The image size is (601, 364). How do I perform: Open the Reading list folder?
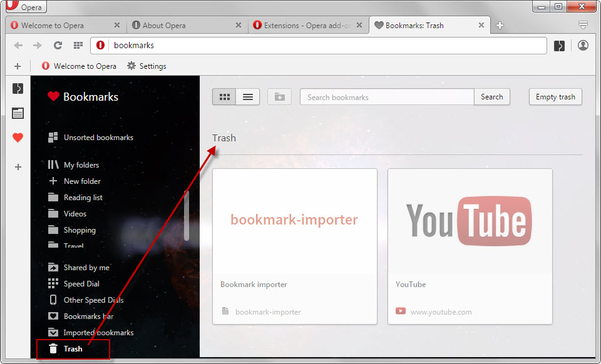pos(76,198)
